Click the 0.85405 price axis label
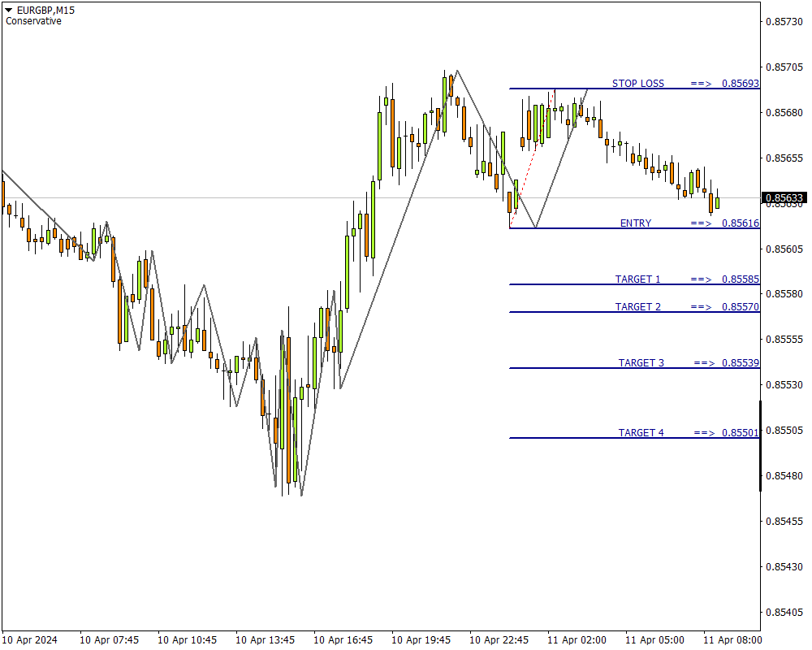The height and width of the screenshot is (650, 812). [x=784, y=612]
